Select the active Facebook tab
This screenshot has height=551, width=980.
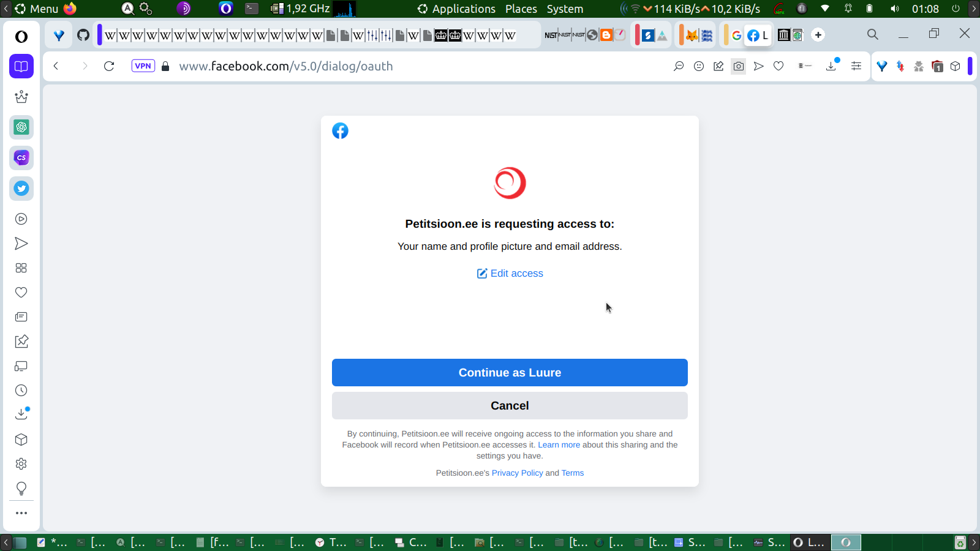coord(758,35)
